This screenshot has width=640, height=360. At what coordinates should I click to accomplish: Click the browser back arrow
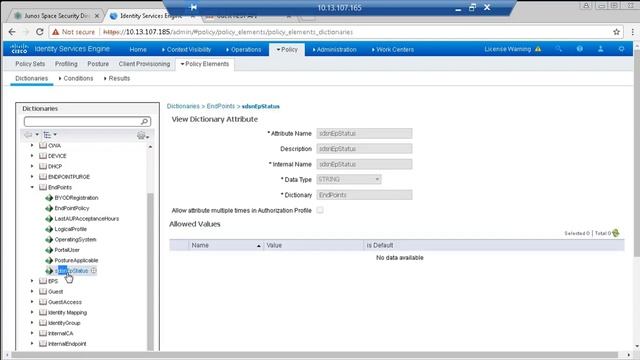12,32
